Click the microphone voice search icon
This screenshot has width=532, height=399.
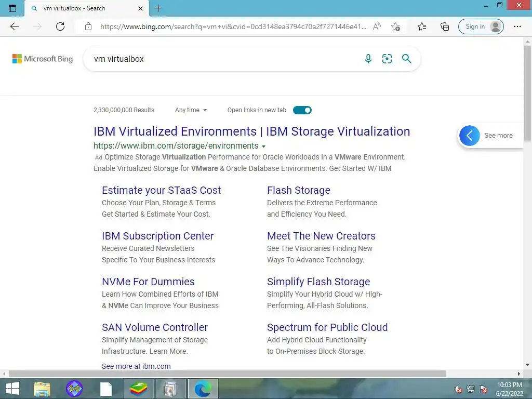368,59
